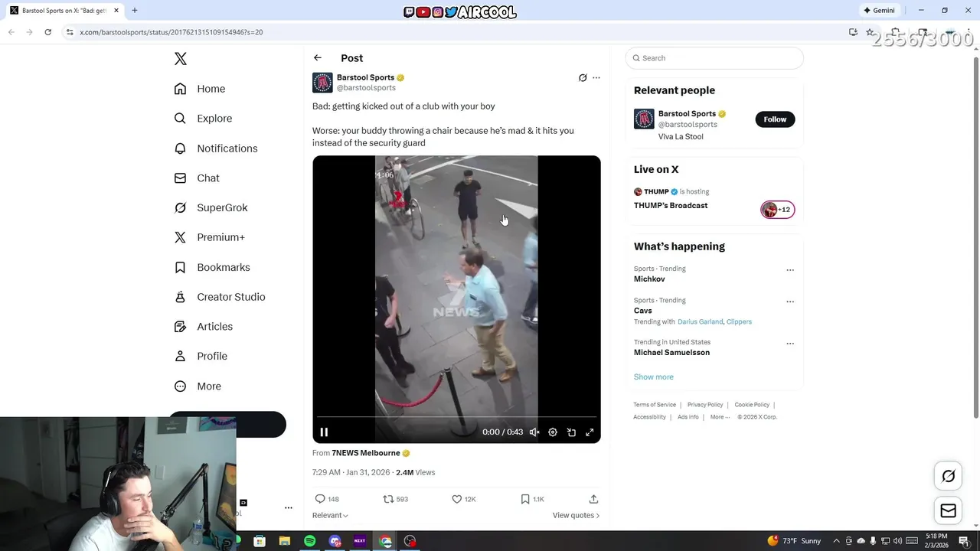Open Creator Studio

(x=220, y=297)
